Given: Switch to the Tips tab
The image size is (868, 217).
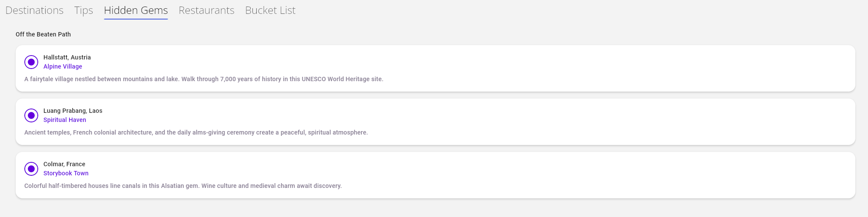Looking at the screenshot, I should coord(83,10).
